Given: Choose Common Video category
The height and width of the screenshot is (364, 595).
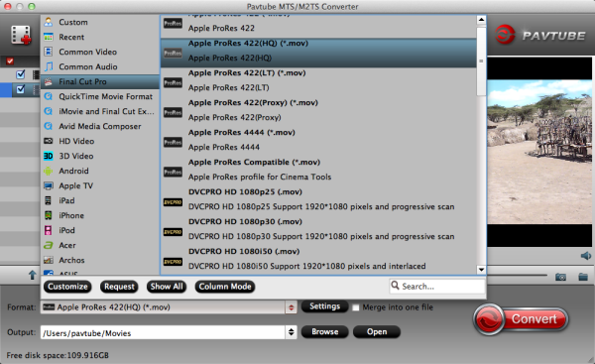Looking at the screenshot, I should click(100, 52).
